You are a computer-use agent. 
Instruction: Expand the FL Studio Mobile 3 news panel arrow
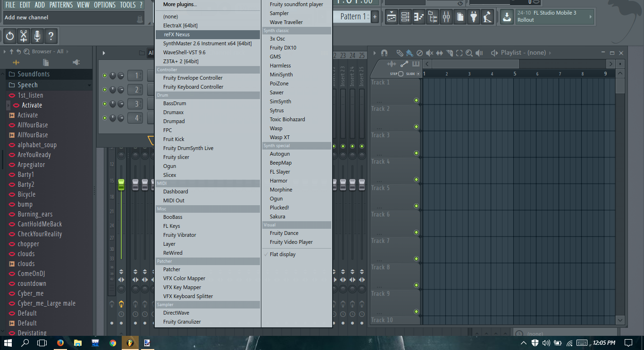[x=590, y=17]
